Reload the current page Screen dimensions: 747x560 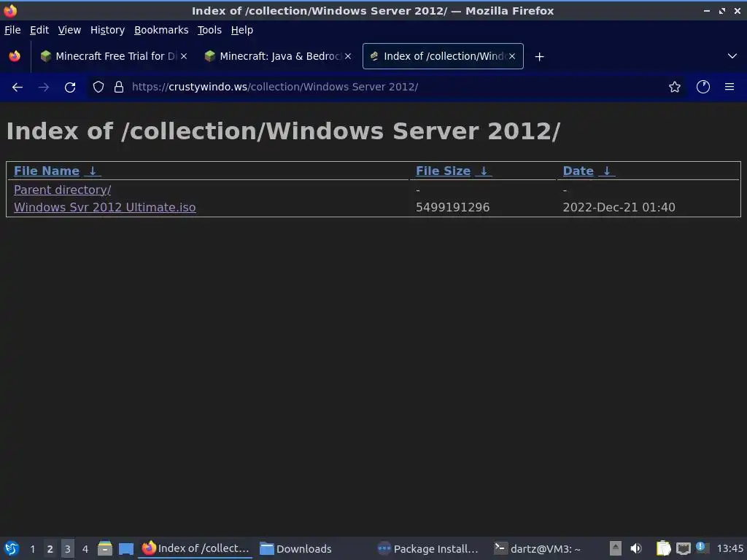point(70,87)
